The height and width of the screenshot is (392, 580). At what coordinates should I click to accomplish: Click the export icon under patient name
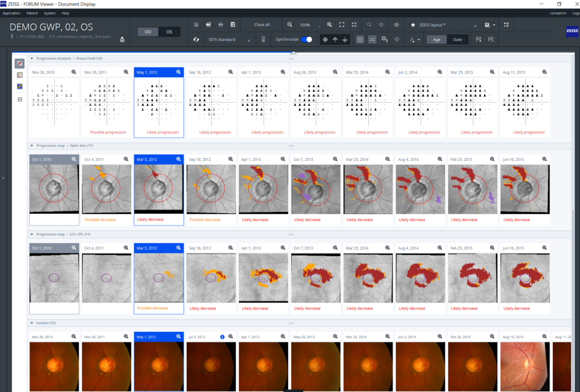122,39
